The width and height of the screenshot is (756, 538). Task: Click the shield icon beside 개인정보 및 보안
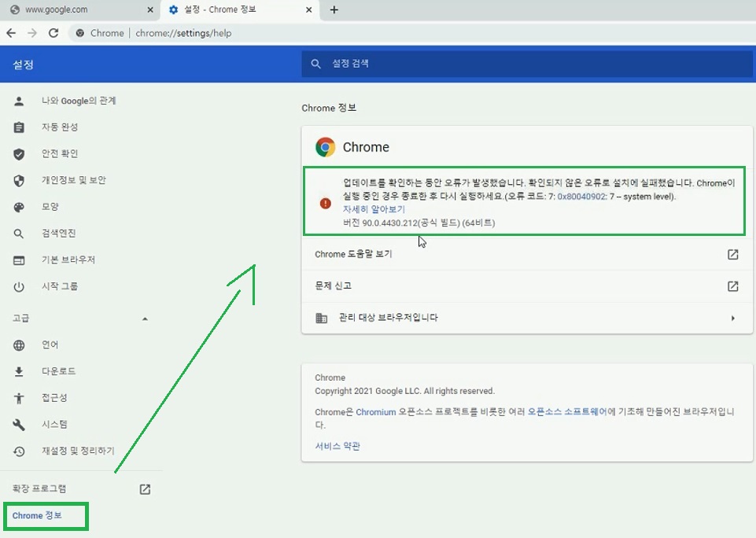(19, 181)
